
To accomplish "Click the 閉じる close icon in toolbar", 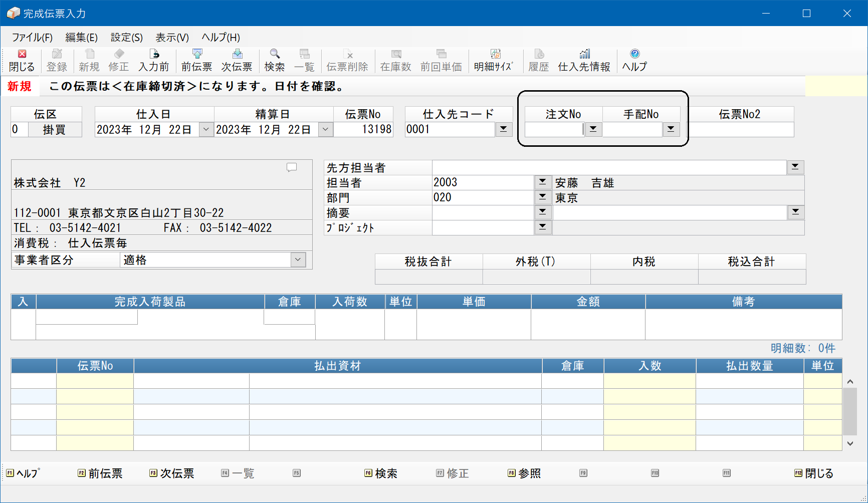I will (22, 54).
